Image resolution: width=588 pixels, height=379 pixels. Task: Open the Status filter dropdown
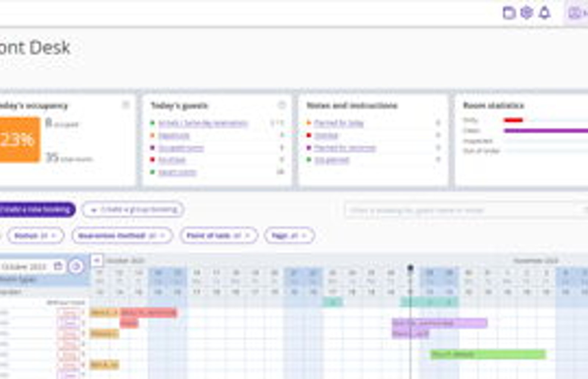click(35, 235)
